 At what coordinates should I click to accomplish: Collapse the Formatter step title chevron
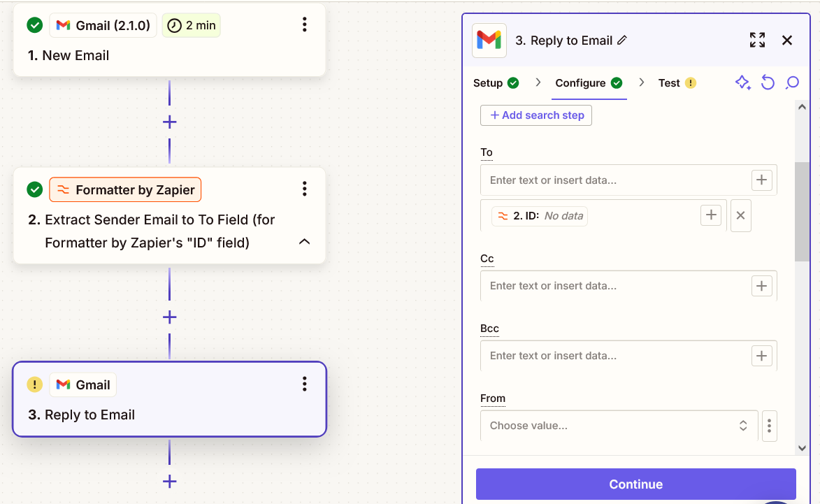pyautogui.click(x=304, y=242)
